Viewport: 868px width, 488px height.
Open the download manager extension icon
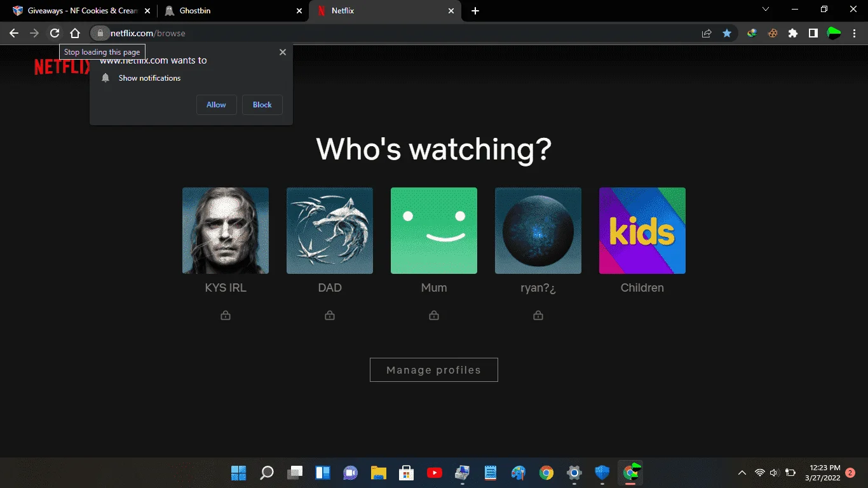[752, 33]
